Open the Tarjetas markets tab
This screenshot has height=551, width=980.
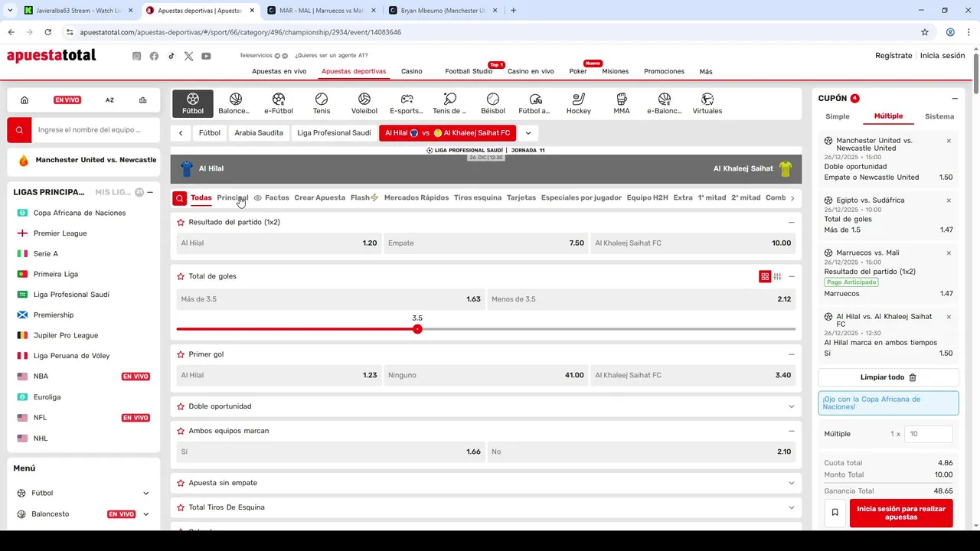pyautogui.click(x=521, y=197)
